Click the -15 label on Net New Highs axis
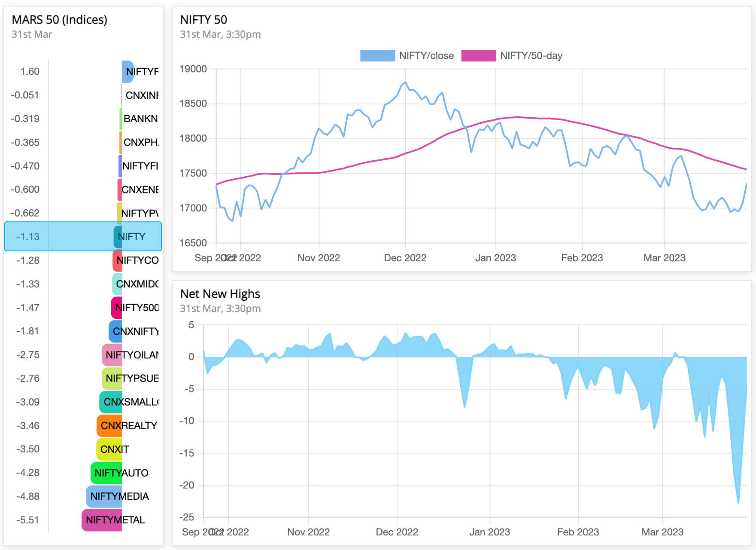756x550 pixels. pos(187,453)
